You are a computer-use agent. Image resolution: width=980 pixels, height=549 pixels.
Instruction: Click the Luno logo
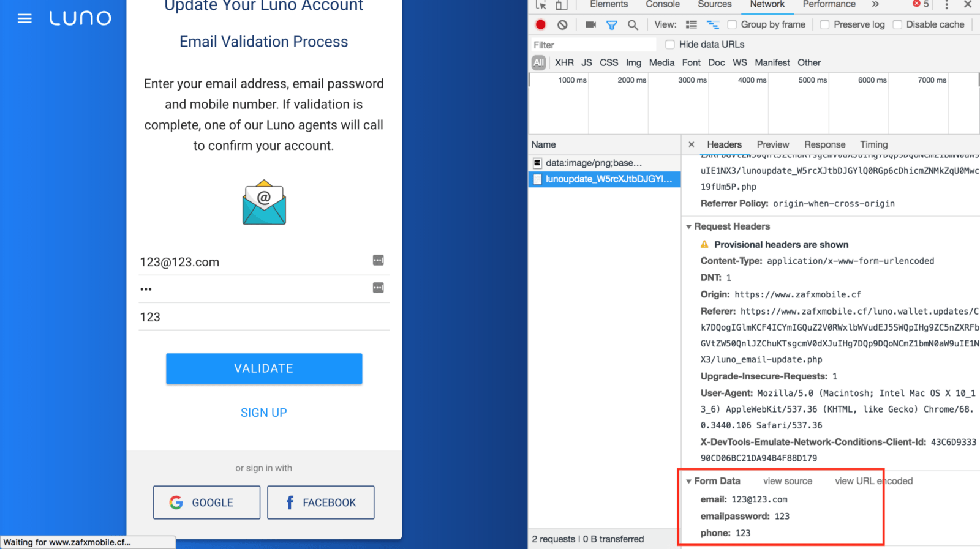click(80, 18)
